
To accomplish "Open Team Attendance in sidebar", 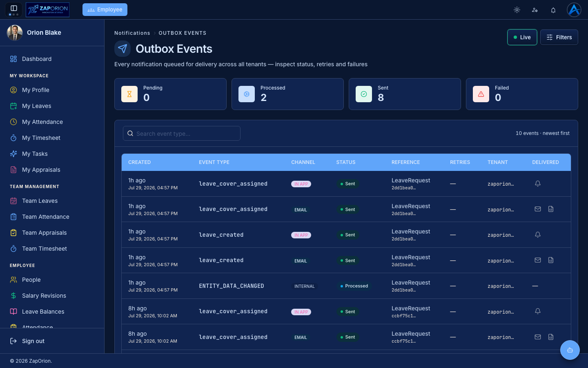I will point(52,217).
